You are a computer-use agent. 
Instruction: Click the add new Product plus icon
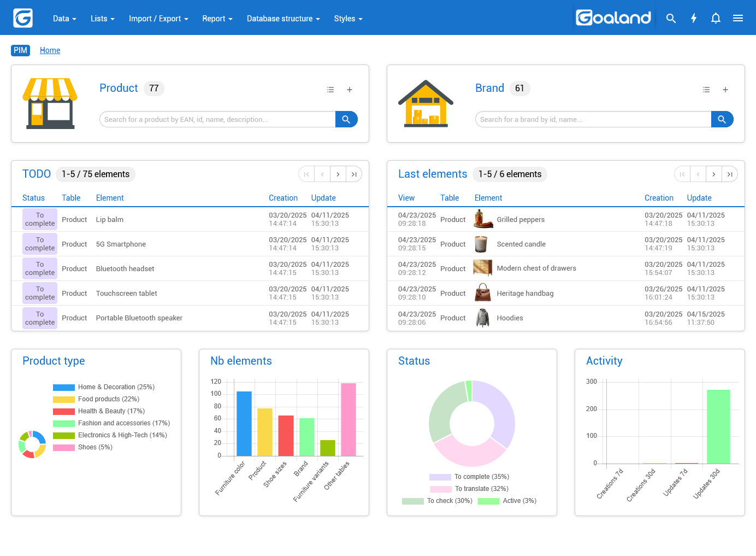(350, 89)
